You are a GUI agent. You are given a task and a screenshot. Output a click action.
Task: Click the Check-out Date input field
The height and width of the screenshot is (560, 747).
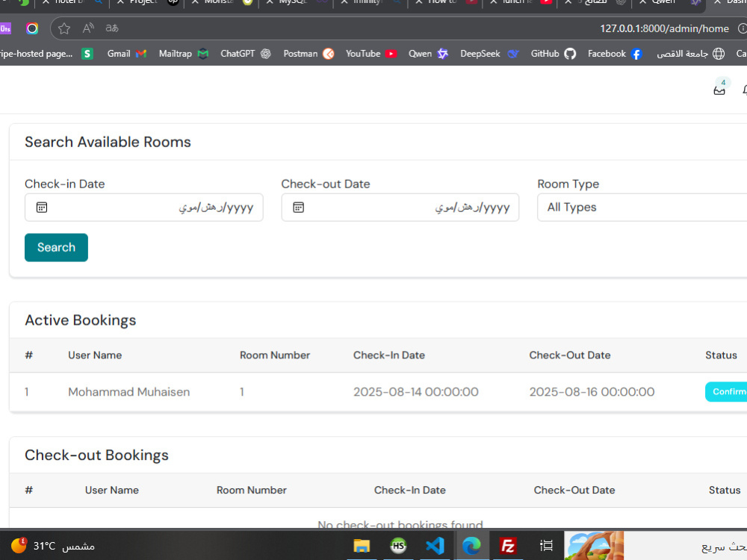pyautogui.click(x=400, y=207)
